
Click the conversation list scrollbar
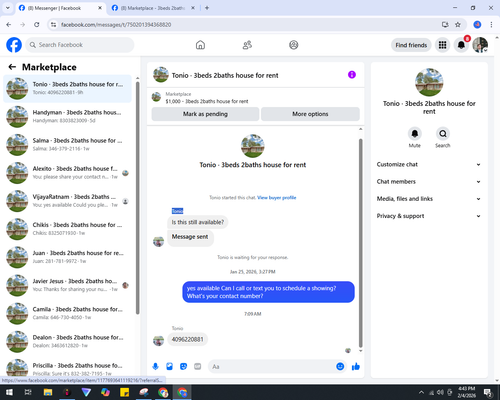(138, 197)
